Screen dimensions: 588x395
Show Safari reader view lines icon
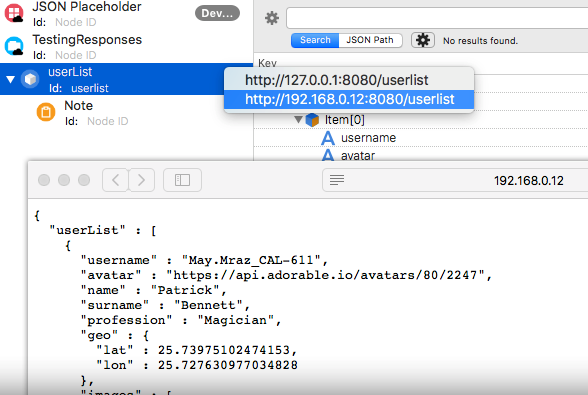click(x=337, y=180)
